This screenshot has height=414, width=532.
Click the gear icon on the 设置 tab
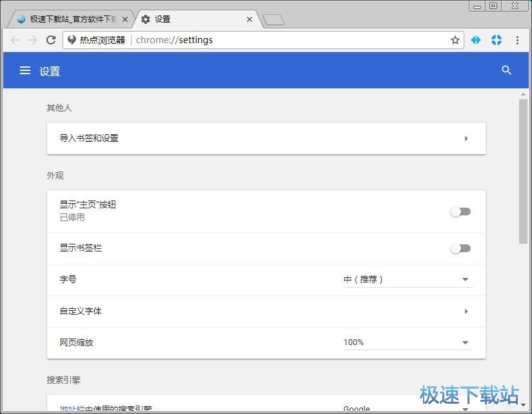[146, 19]
